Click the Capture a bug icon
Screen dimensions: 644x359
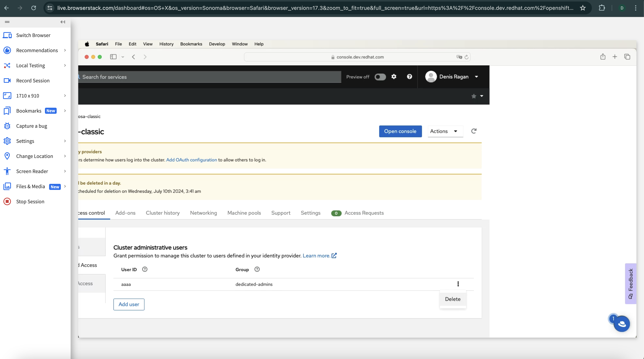(x=7, y=126)
